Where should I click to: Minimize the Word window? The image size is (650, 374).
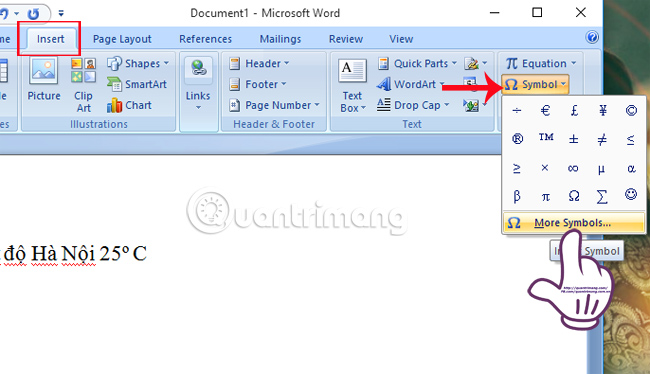(495, 12)
